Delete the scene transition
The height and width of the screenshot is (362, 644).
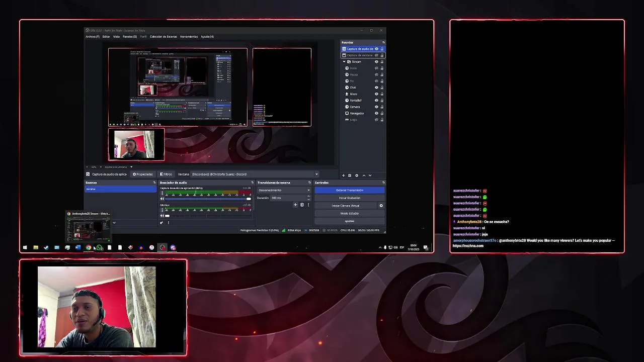pos(302,205)
